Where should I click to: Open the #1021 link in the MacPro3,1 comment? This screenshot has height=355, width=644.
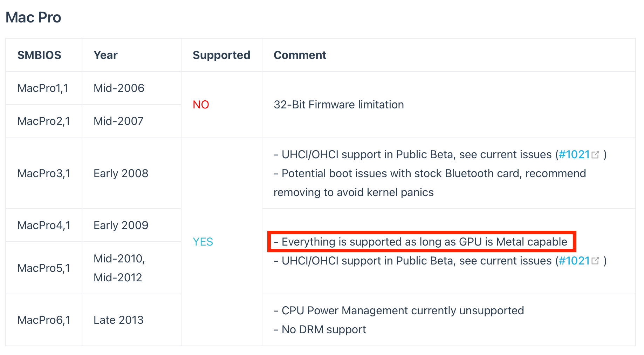(x=574, y=154)
